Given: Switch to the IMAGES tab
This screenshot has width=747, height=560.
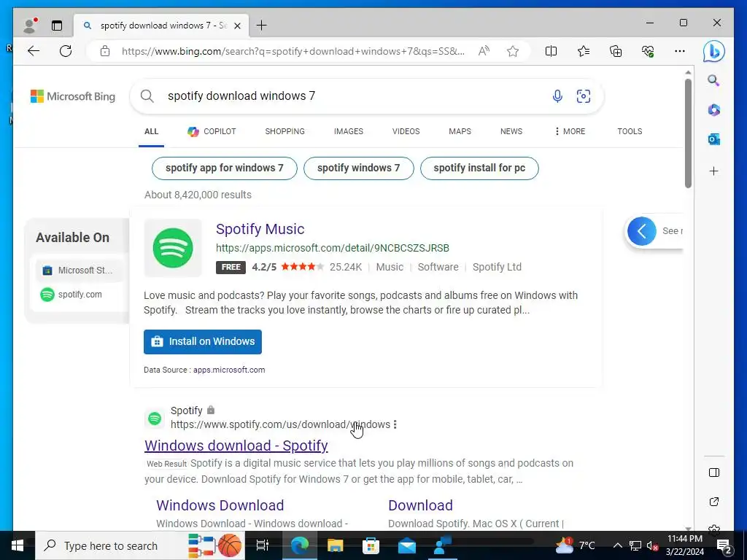Looking at the screenshot, I should pyautogui.click(x=348, y=131).
